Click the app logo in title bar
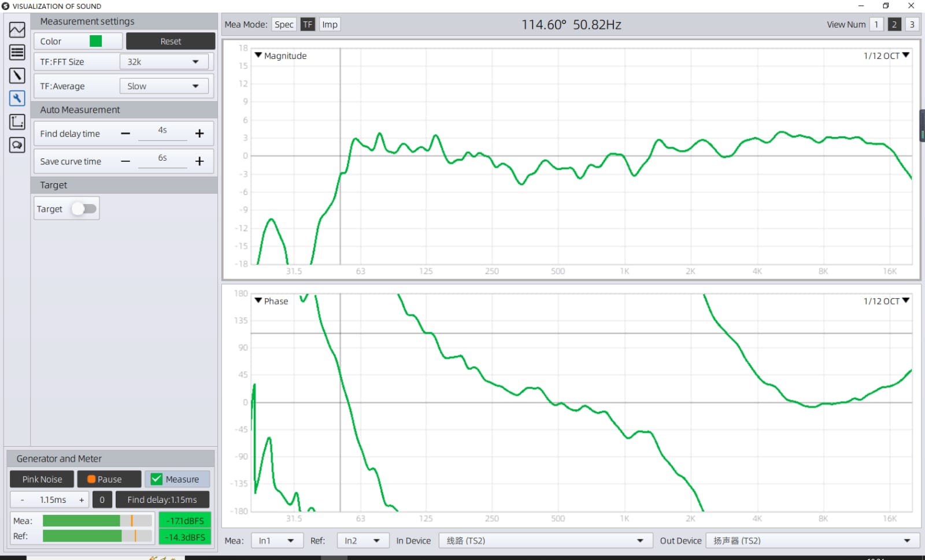The image size is (925, 560). (x=6, y=6)
